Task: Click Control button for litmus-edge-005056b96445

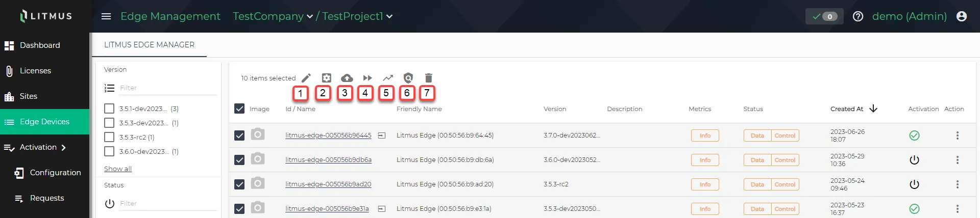Action: point(785,135)
